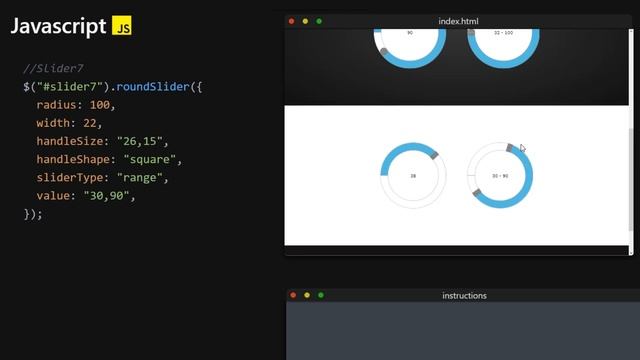
Task: Click the empty instructions window body
Action: (x=463, y=331)
